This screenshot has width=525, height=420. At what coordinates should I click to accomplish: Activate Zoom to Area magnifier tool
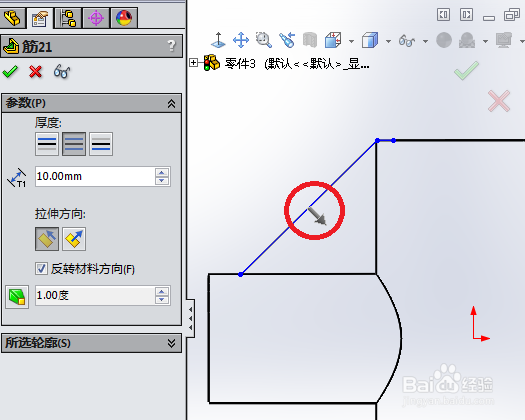point(264,40)
